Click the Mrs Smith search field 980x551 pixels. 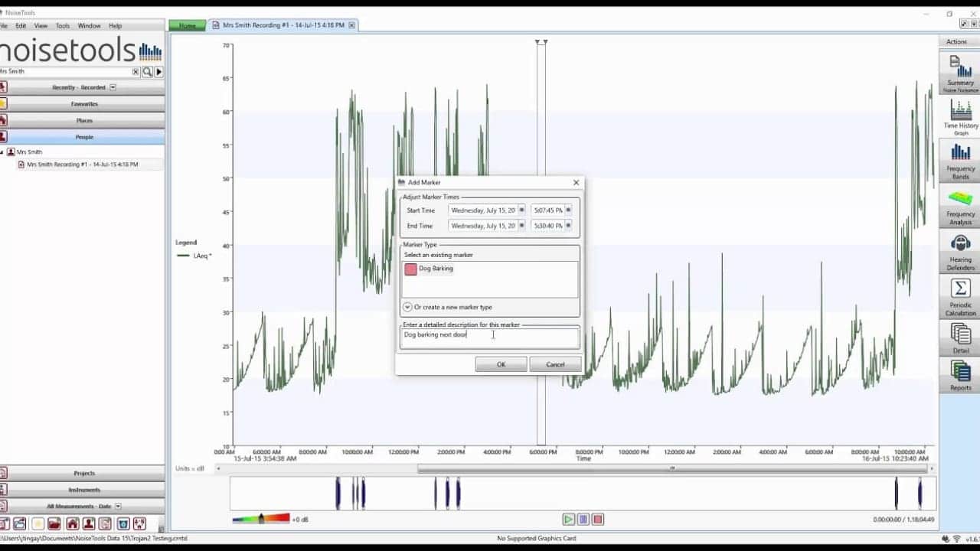point(65,71)
